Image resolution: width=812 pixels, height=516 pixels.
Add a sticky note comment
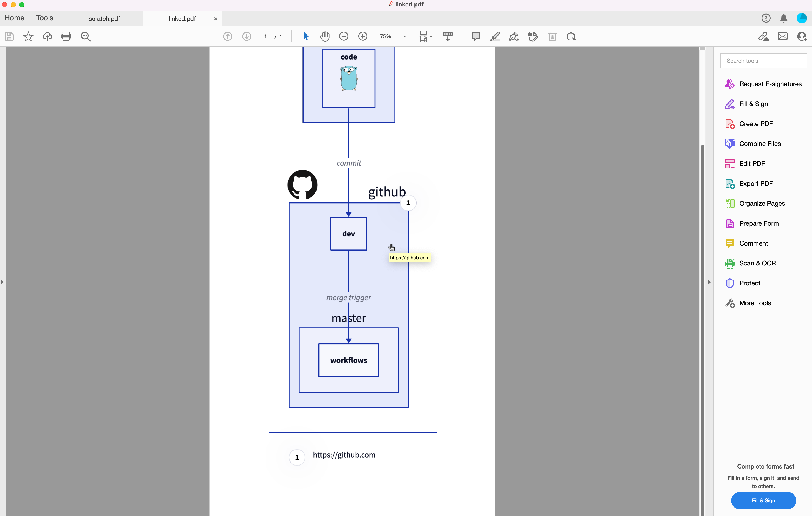(476, 36)
